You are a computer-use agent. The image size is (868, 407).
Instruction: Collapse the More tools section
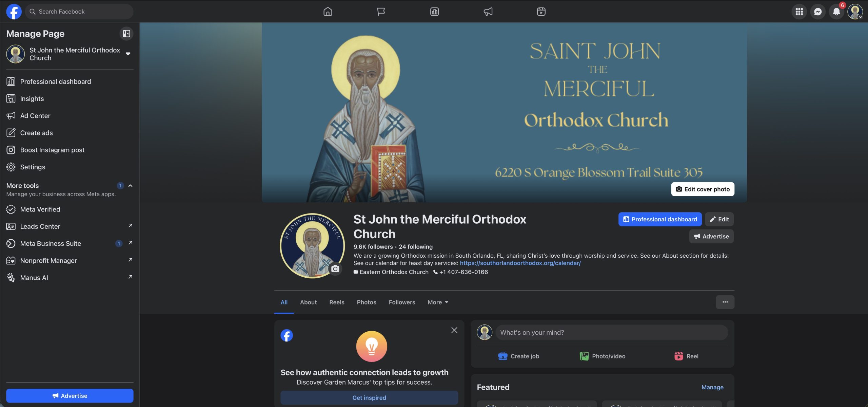coord(130,186)
